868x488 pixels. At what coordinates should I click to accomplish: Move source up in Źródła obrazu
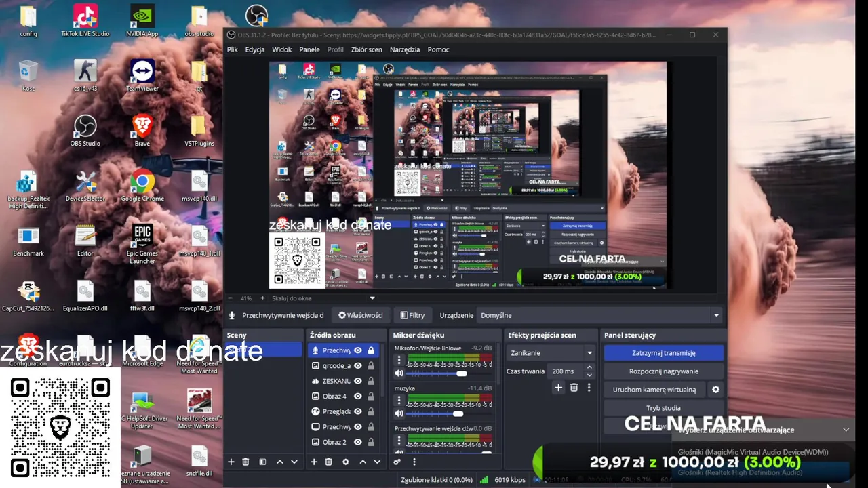[x=363, y=462]
